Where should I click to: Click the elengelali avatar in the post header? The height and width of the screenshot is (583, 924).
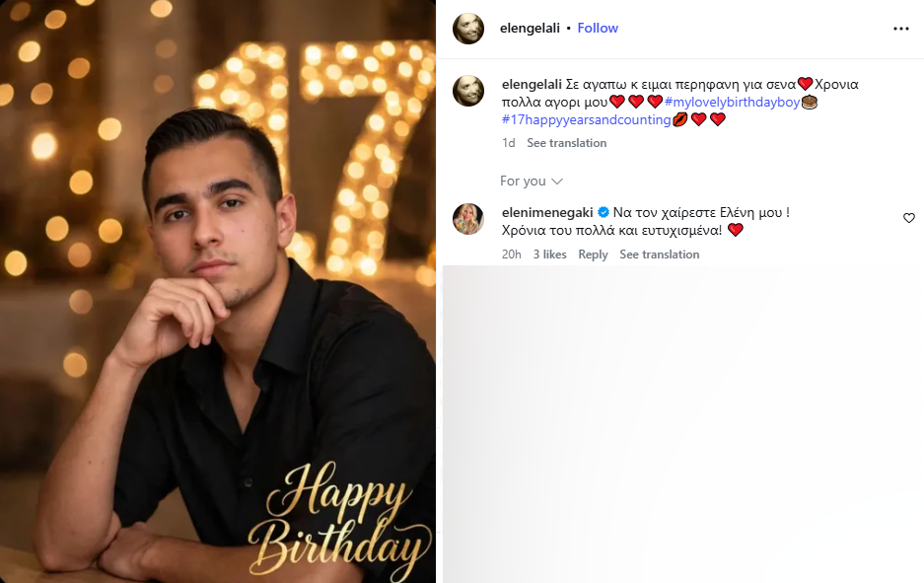pos(467,29)
